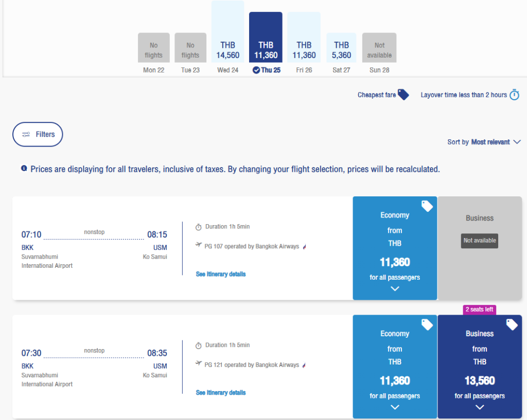Expand Economy chevron for 07:10 flight
This screenshot has height=420, width=527.
(395, 288)
